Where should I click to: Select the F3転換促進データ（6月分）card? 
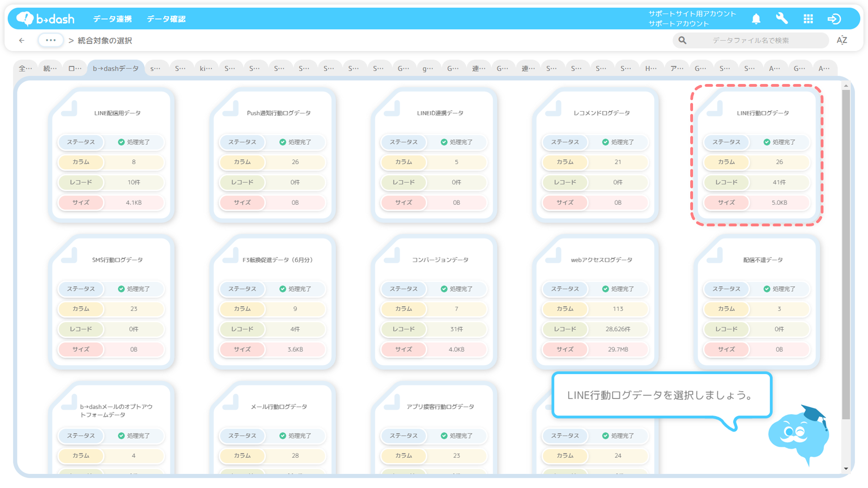[x=272, y=302]
